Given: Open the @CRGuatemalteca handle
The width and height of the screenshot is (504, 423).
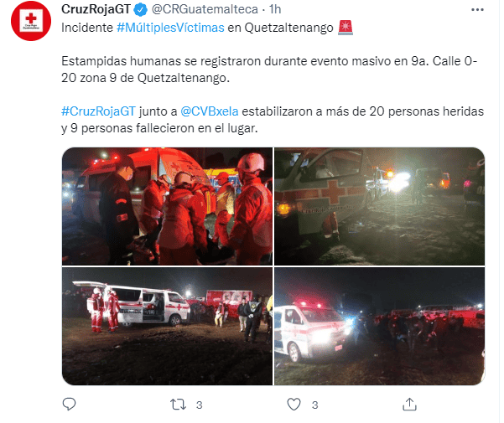Looking at the screenshot, I should pyautogui.click(x=205, y=9).
